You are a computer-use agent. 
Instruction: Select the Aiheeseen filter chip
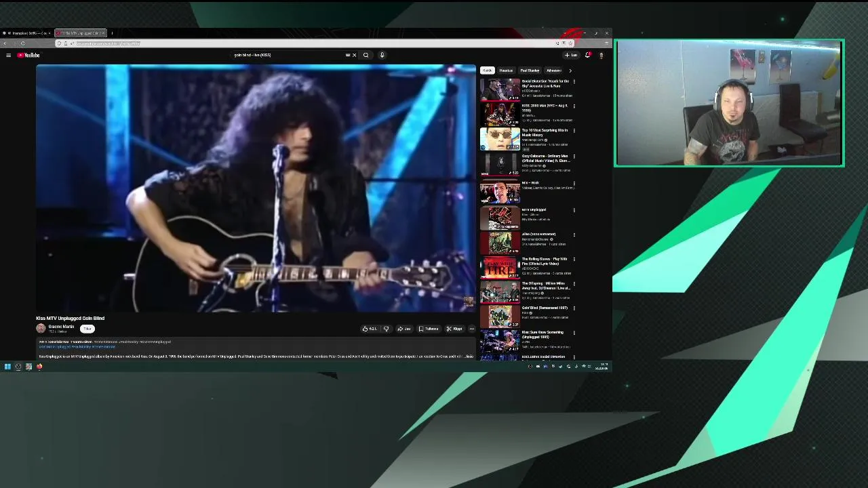(554, 70)
